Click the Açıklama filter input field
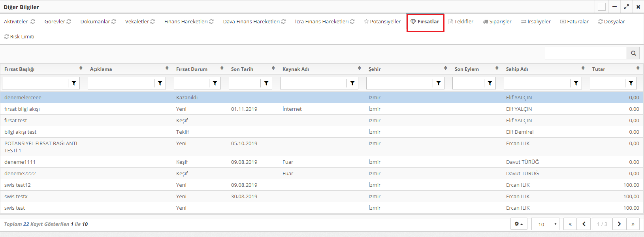 pyautogui.click(x=121, y=83)
